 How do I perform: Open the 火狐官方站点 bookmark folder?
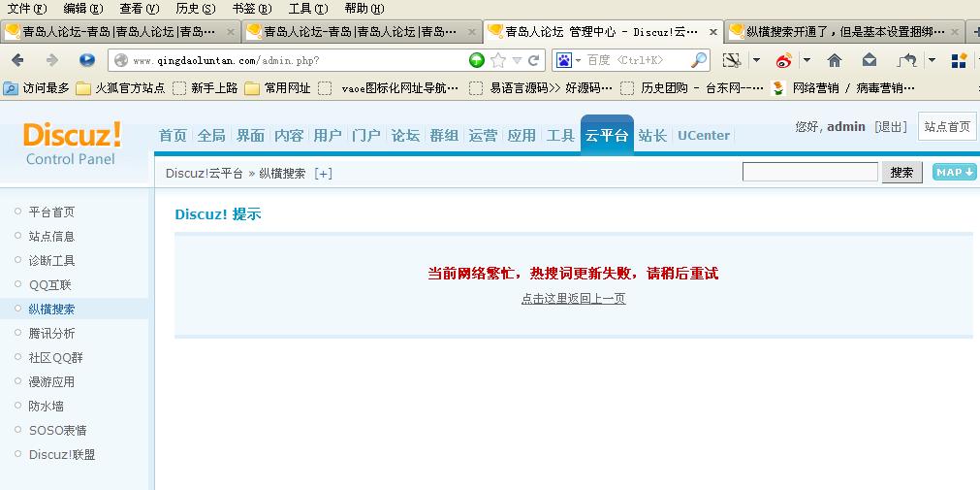point(120,88)
